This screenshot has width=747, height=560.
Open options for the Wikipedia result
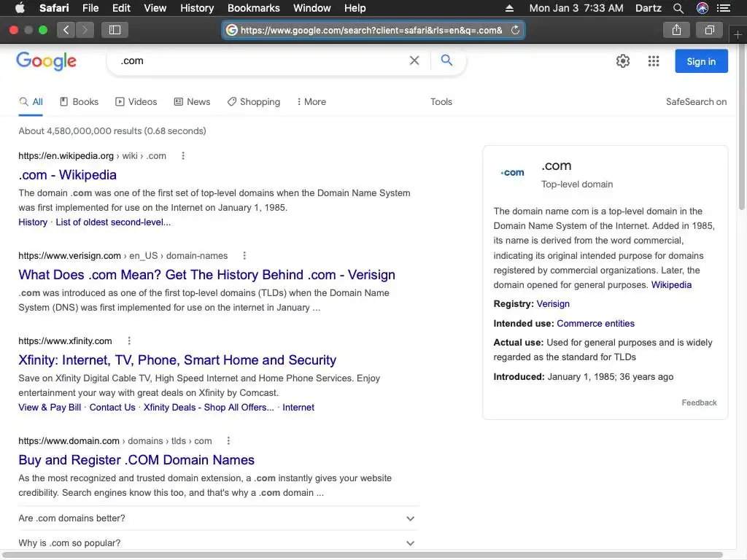coord(183,156)
